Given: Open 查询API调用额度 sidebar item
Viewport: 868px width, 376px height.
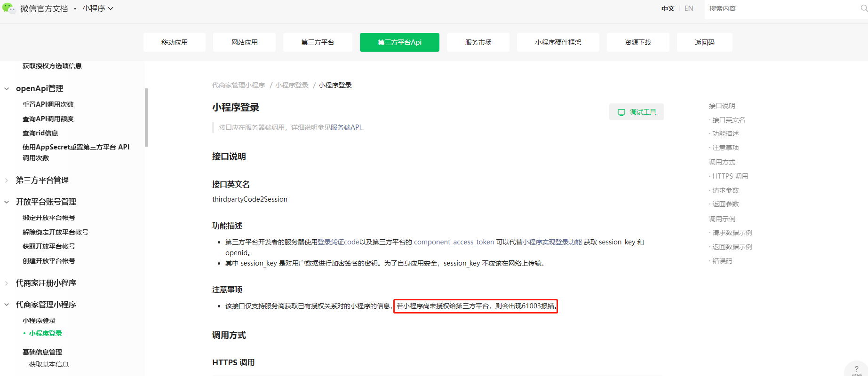Looking at the screenshot, I should [48, 119].
